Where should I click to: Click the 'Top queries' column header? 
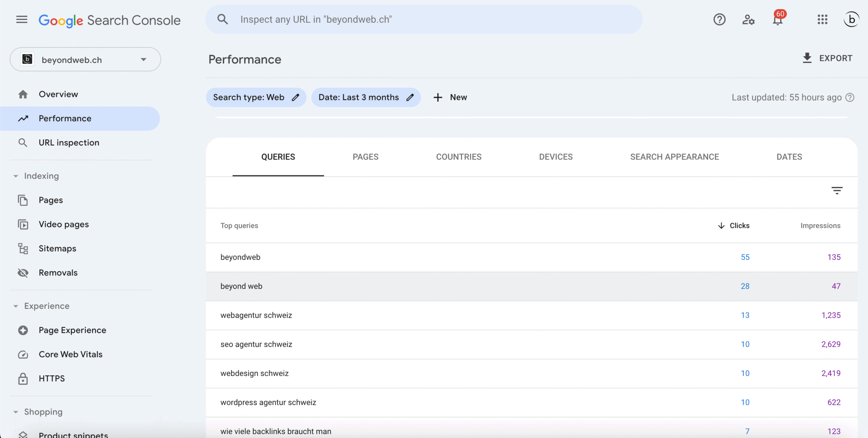point(239,226)
